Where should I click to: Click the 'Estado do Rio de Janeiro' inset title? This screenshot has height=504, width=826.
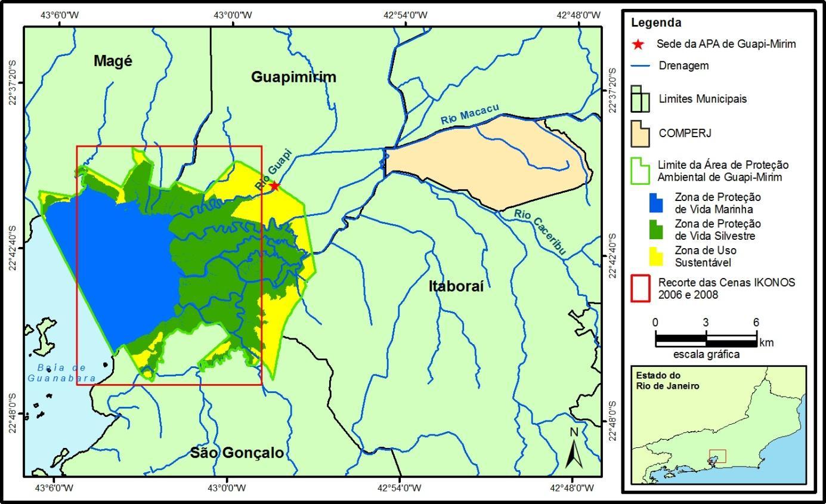668,381
